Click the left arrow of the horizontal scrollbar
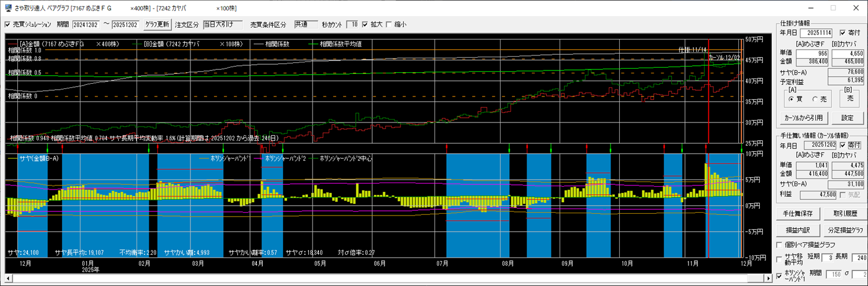 coord(8,278)
